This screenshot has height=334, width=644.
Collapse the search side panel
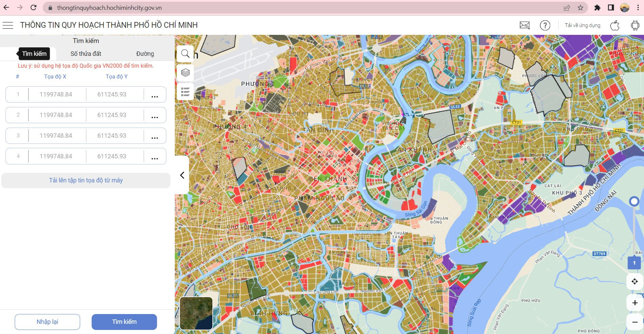click(x=182, y=175)
